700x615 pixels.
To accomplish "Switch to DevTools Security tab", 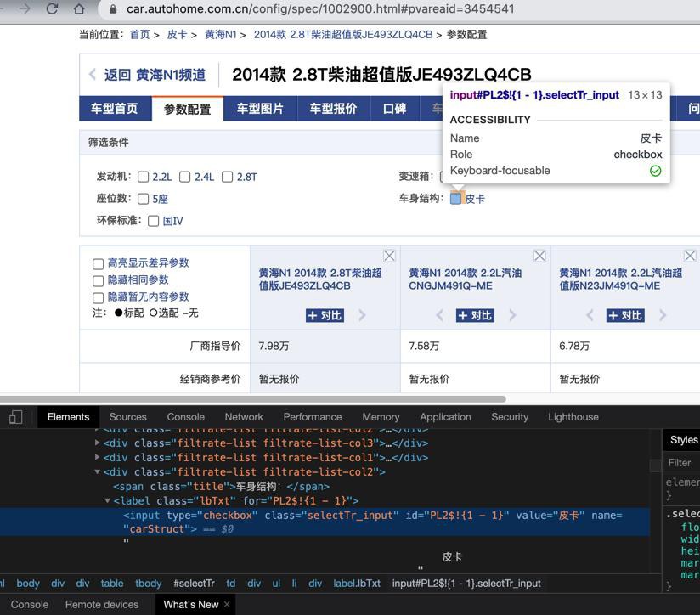I will tap(510, 417).
